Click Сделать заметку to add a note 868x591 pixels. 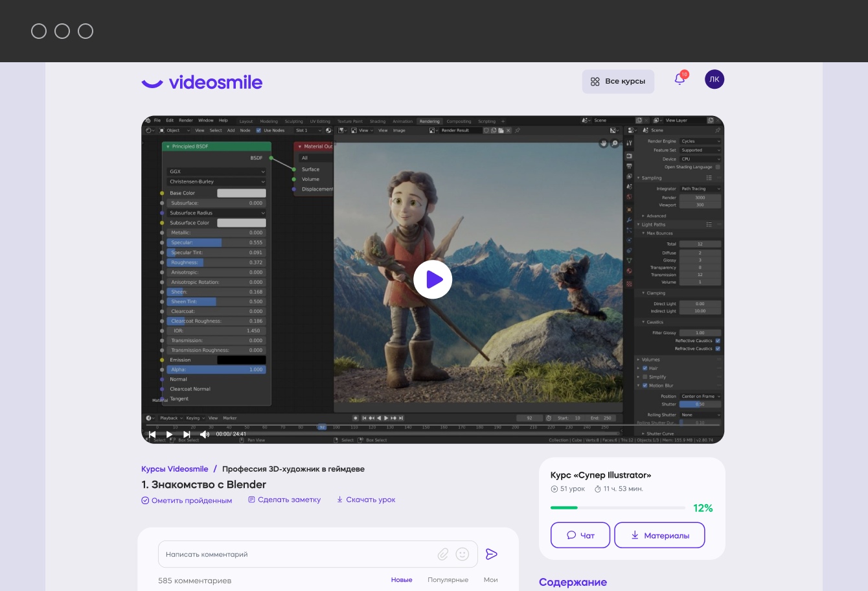[284, 500]
